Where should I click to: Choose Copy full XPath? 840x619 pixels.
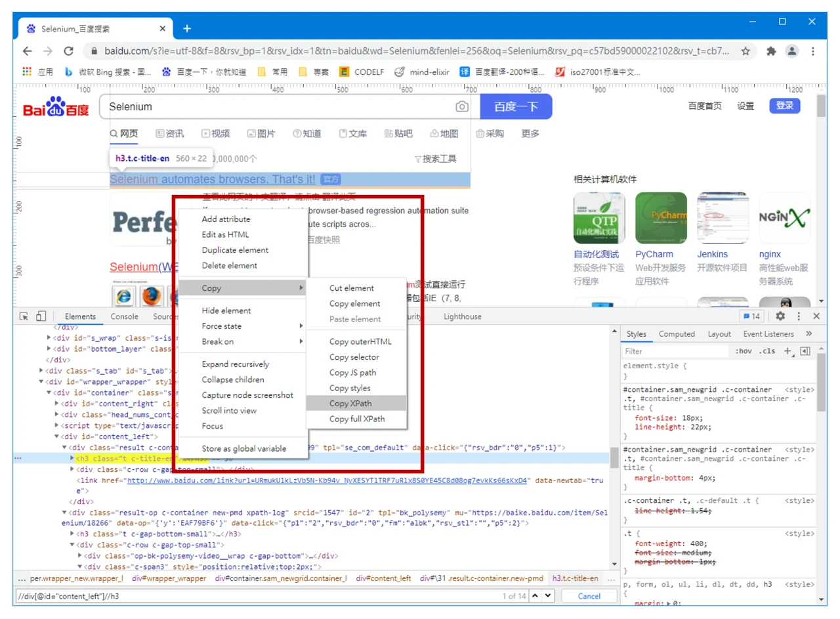357,419
